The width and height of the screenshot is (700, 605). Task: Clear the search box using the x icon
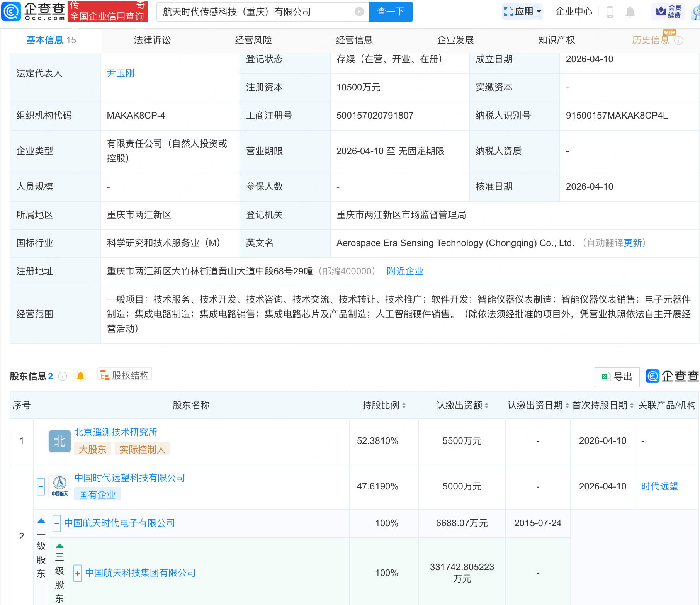pyautogui.click(x=359, y=12)
